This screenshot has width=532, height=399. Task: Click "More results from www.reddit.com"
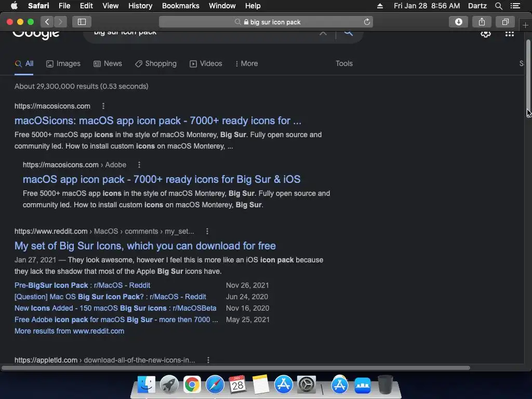[69, 331]
